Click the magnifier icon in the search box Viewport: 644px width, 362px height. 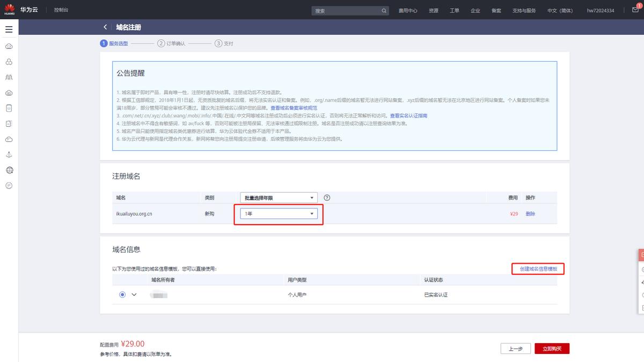click(384, 11)
